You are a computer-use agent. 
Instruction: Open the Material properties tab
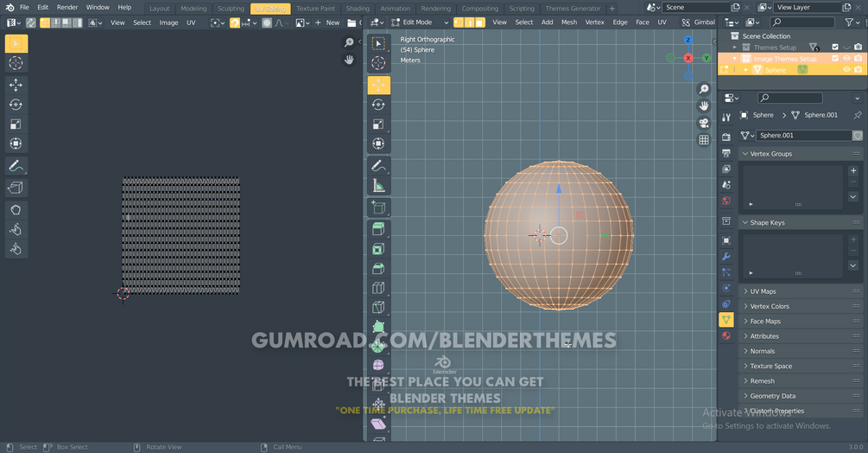pyautogui.click(x=726, y=335)
